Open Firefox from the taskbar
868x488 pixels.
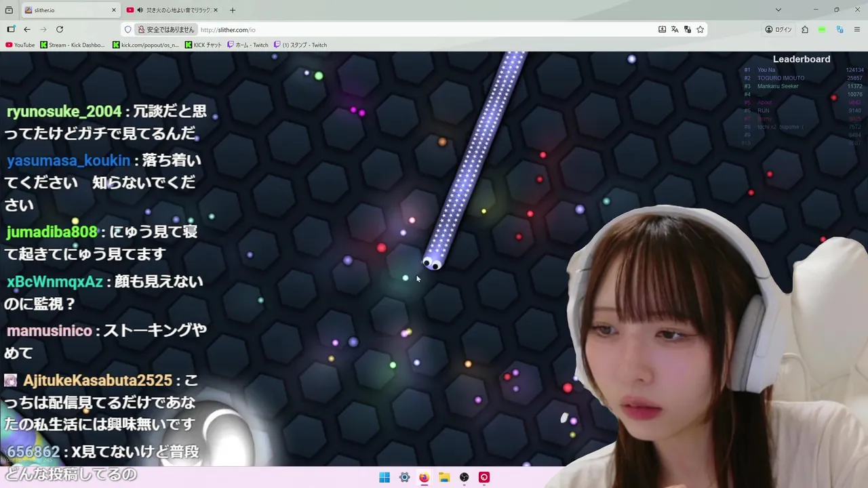424,477
